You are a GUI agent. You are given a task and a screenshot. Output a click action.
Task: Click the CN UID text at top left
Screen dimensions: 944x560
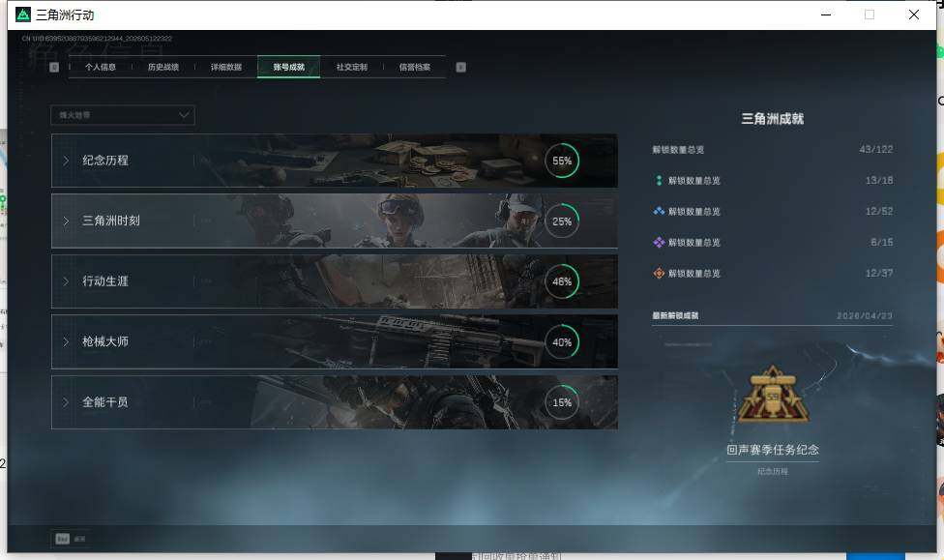(x=97, y=39)
